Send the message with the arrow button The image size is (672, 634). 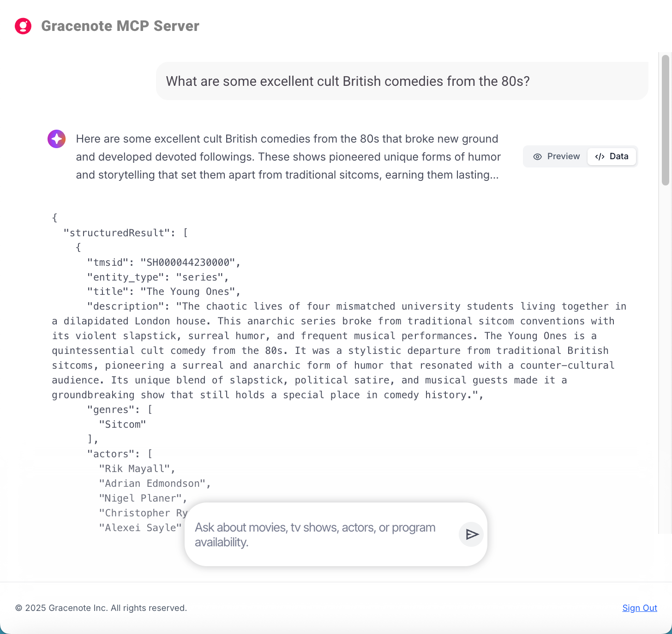tap(471, 534)
